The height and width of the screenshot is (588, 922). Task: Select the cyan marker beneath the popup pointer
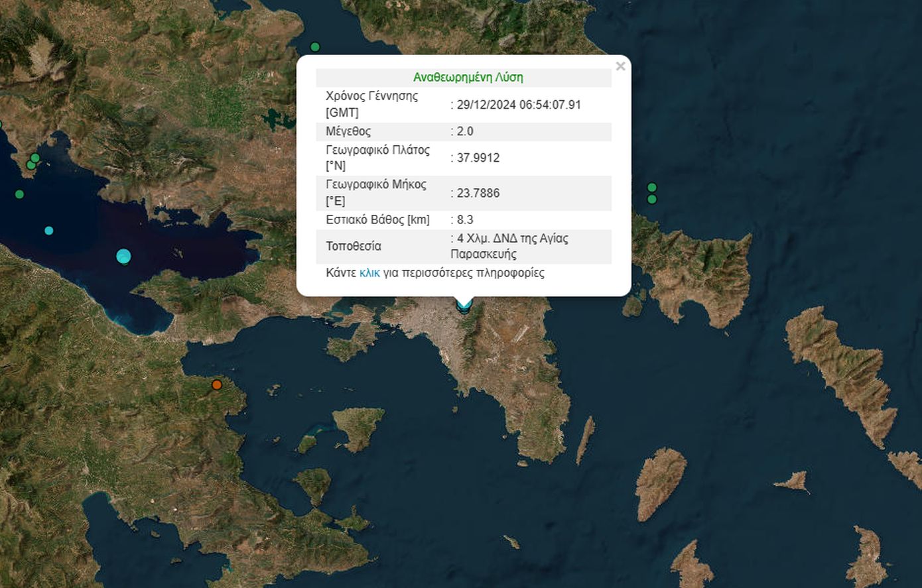(x=464, y=306)
